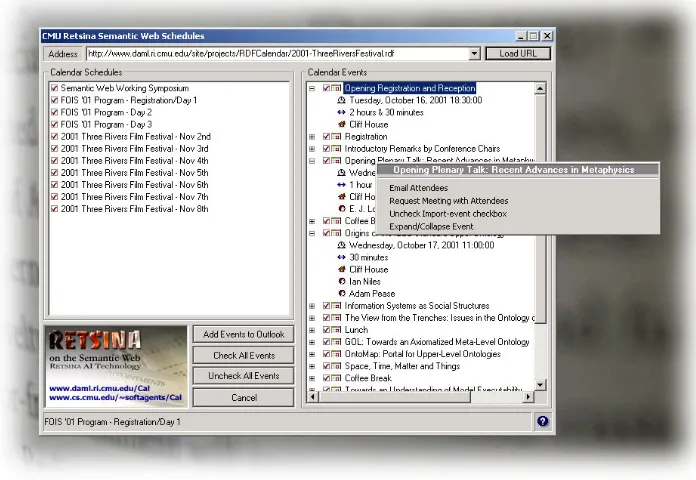696x480 pixels.
Task: Expand the Registration event node
Action: 312,137
